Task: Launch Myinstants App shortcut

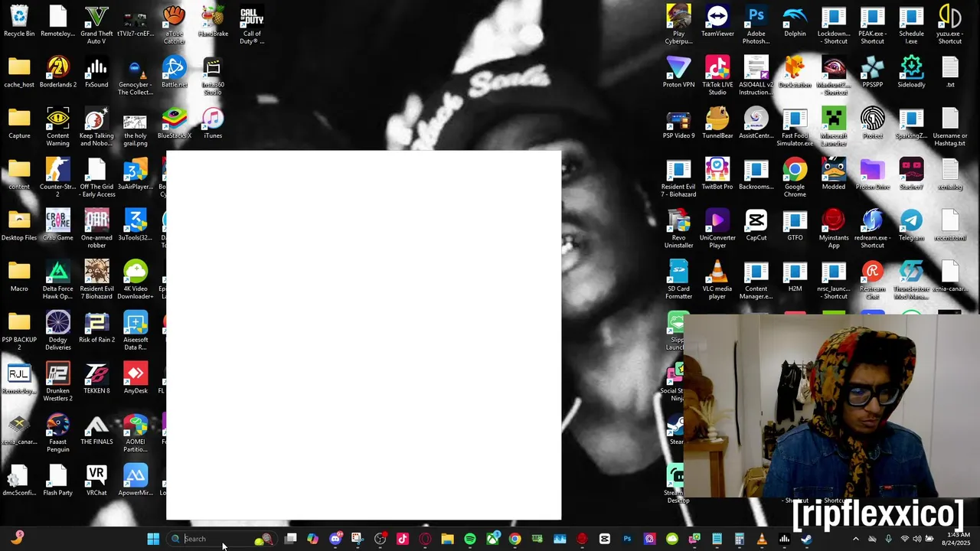Action: 834,229
